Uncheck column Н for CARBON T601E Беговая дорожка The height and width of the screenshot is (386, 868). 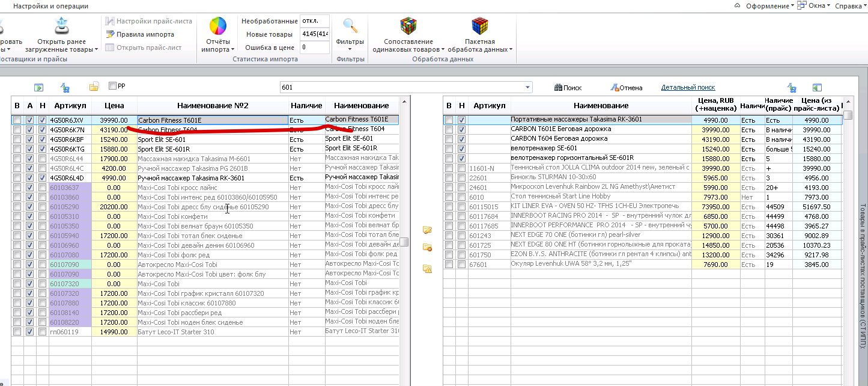tap(461, 130)
